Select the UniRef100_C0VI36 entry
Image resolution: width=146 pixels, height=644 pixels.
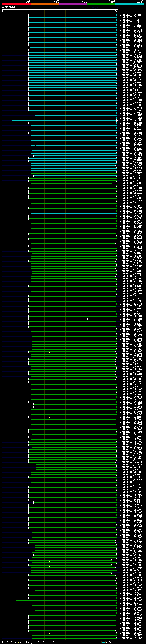[131, 397]
